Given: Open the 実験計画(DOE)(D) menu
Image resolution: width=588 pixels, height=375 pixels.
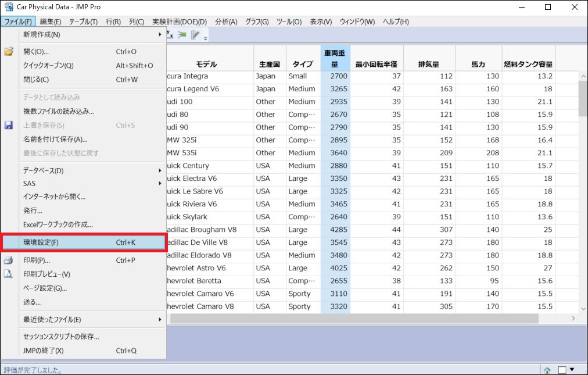Looking at the screenshot, I should pos(180,22).
